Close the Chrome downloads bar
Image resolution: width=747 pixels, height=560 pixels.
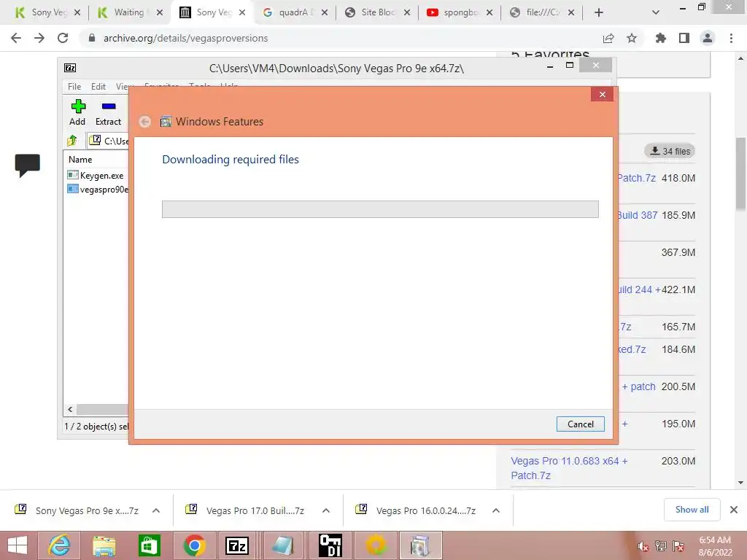coord(734,510)
